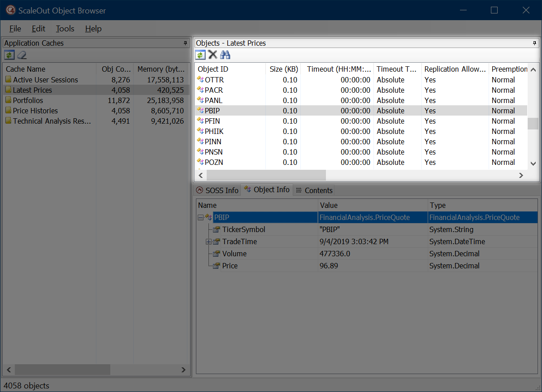The width and height of the screenshot is (542, 392).
Task: Switch to the SOSS Info tab
Action: click(217, 190)
